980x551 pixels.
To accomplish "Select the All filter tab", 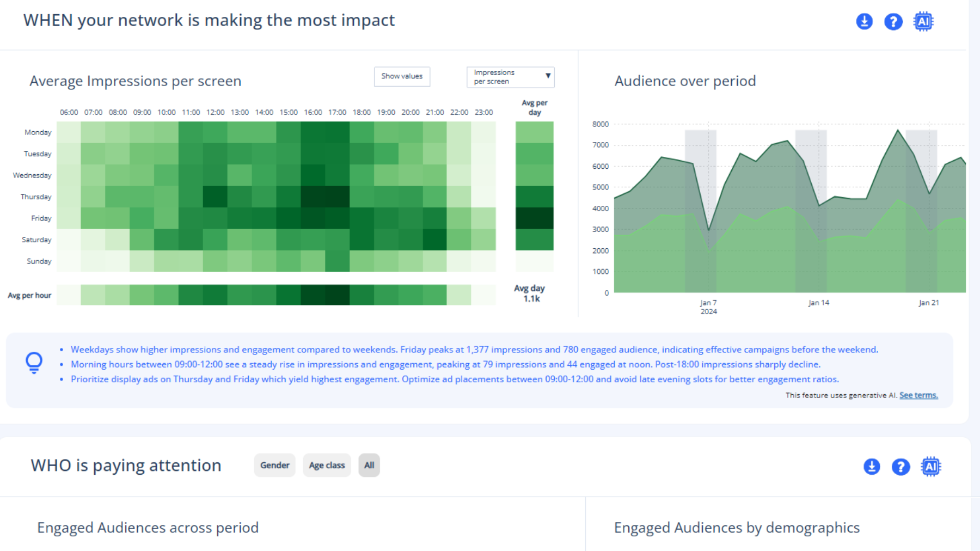I will pyautogui.click(x=369, y=465).
